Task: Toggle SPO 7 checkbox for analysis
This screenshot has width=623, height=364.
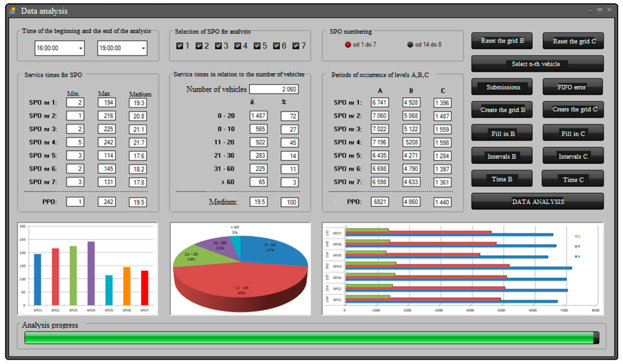Action: click(x=296, y=46)
